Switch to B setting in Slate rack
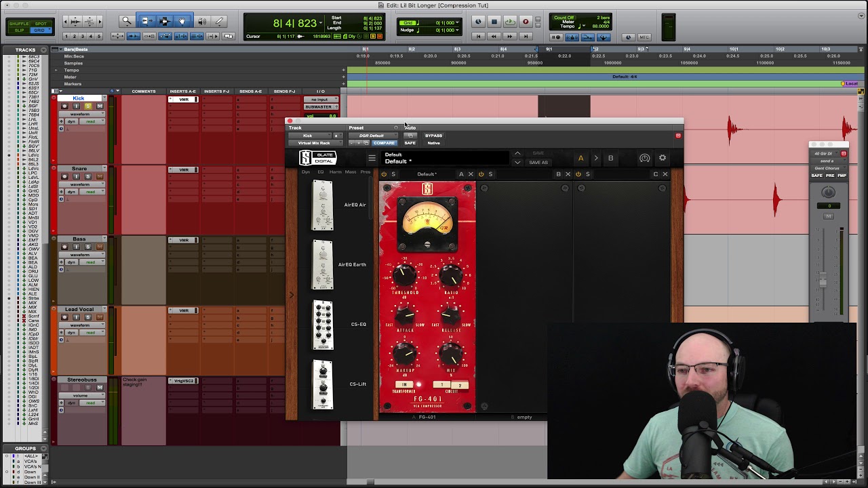The width and height of the screenshot is (868, 488). (610, 159)
